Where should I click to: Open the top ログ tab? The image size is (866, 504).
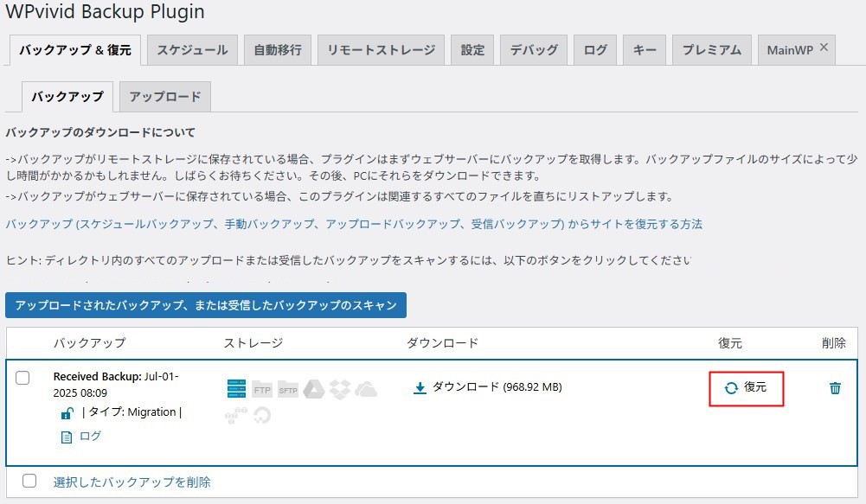(595, 50)
